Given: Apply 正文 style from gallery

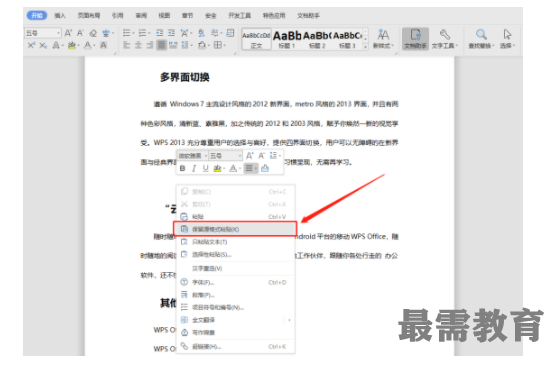Looking at the screenshot, I should click(x=256, y=39).
